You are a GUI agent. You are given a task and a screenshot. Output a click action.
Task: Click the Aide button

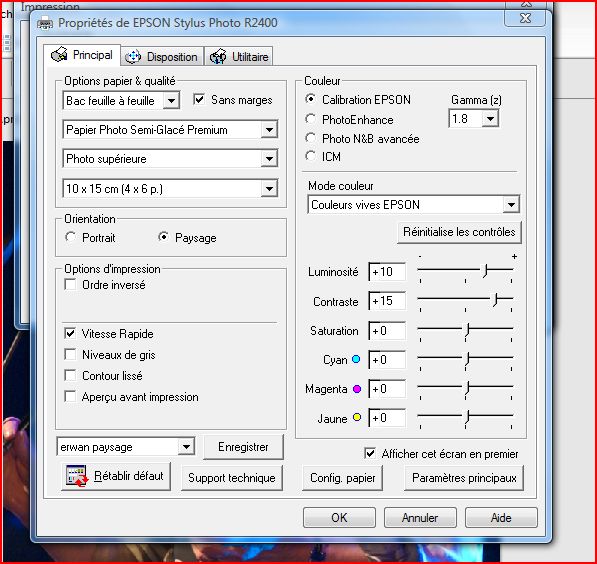pos(501,518)
